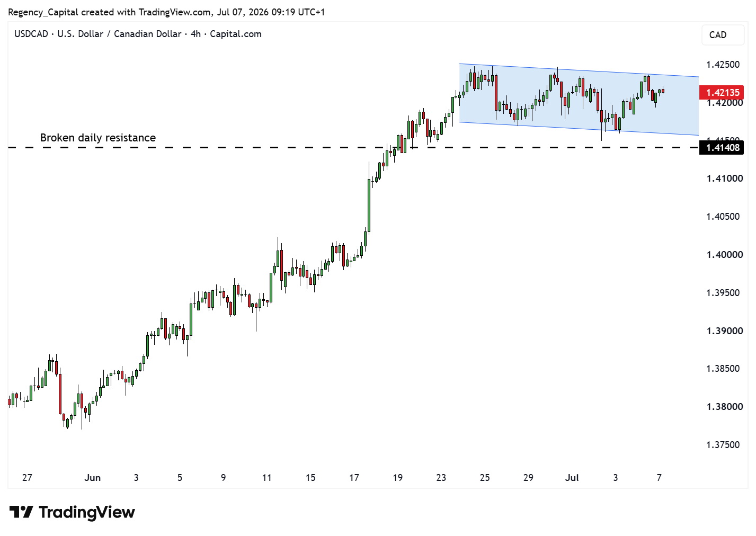Screen dimensions: 756x536
Task: Click the '19' date axis label
Action: (x=398, y=478)
